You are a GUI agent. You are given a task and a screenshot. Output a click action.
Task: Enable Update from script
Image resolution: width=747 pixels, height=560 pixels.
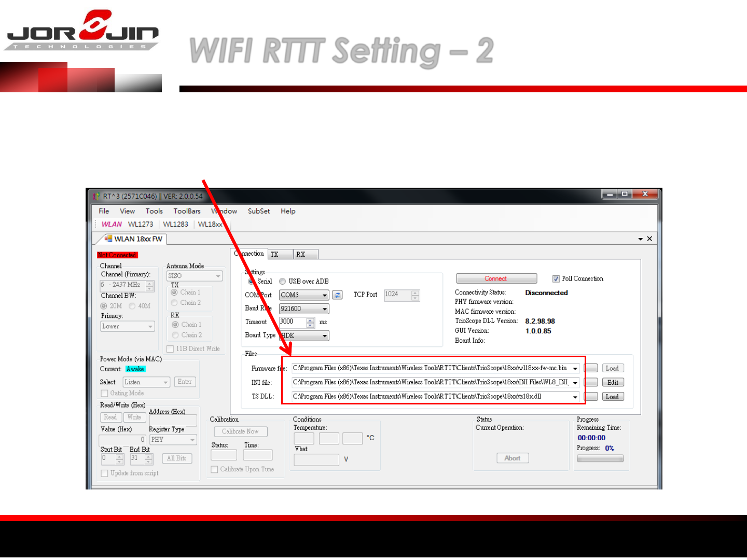tap(104, 473)
